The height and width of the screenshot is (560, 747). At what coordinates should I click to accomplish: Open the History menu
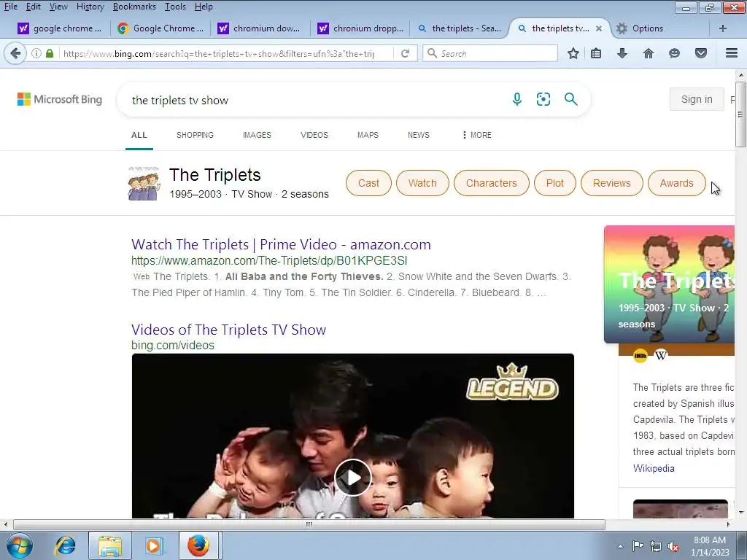tap(90, 7)
